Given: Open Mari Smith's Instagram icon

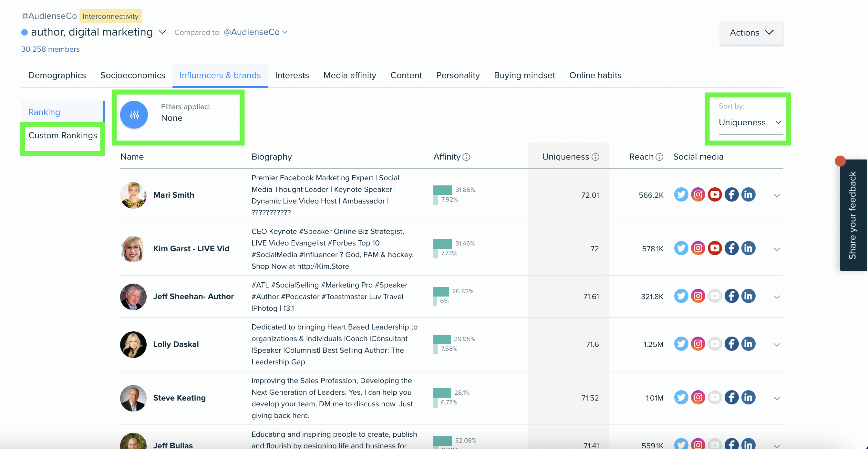Looking at the screenshot, I should 698,194.
